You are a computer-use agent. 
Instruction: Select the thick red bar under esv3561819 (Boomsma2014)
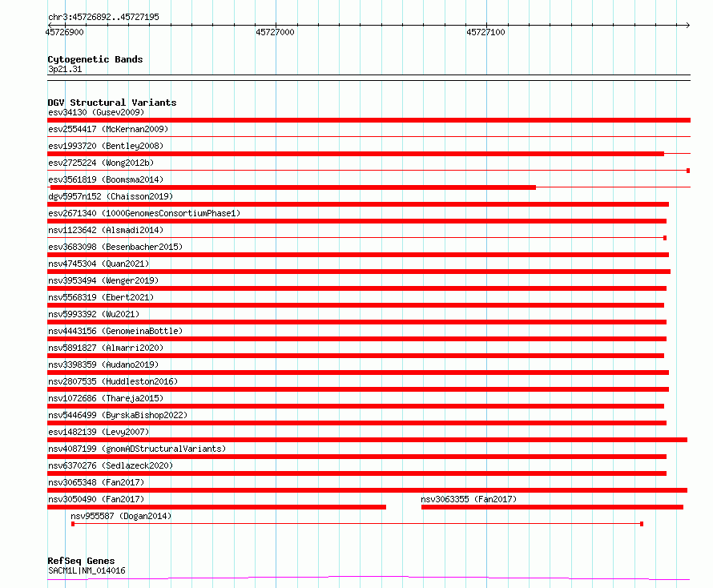coord(293,187)
